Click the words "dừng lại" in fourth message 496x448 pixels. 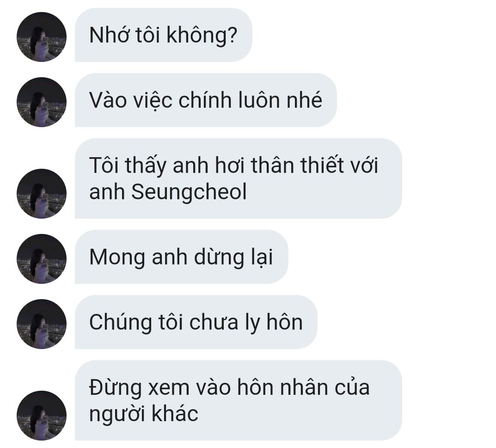coord(233,257)
